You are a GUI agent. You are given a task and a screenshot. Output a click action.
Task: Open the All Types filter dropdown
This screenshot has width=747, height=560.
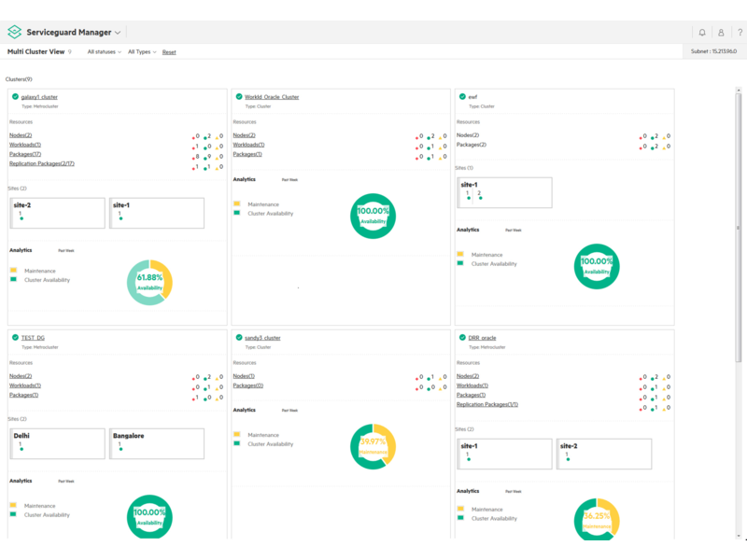[x=142, y=52]
